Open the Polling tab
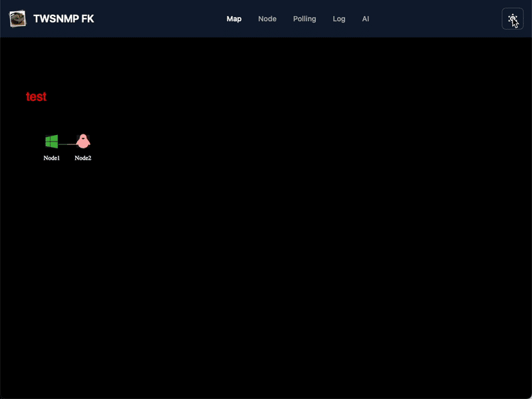The height and width of the screenshot is (399, 532). point(305,19)
